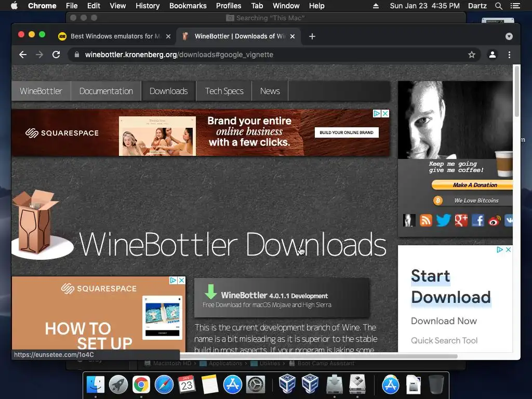Viewport: 532px width, 399px height.
Task: Open the RSS feed icon
Action: (x=426, y=220)
